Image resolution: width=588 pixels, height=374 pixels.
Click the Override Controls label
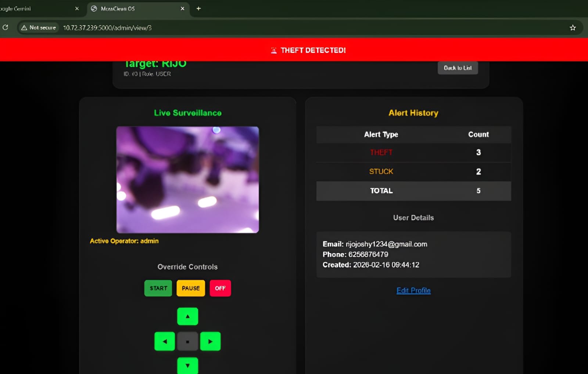coord(187,267)
